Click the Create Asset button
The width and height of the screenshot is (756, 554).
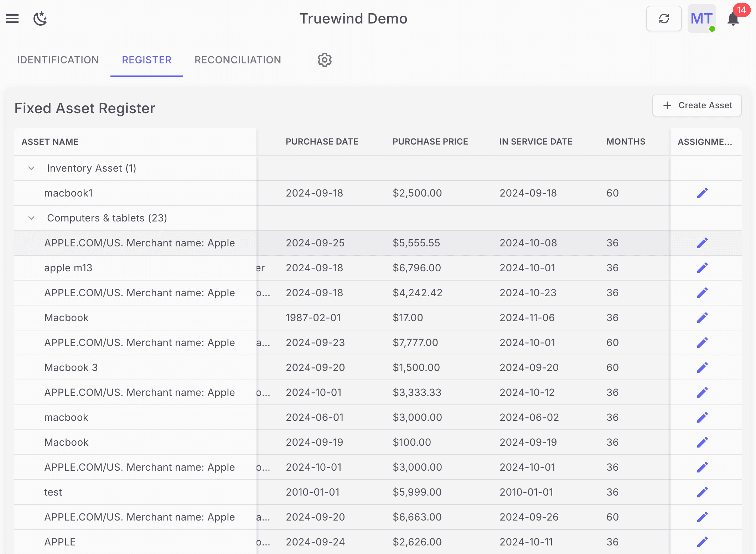[697, 105]
